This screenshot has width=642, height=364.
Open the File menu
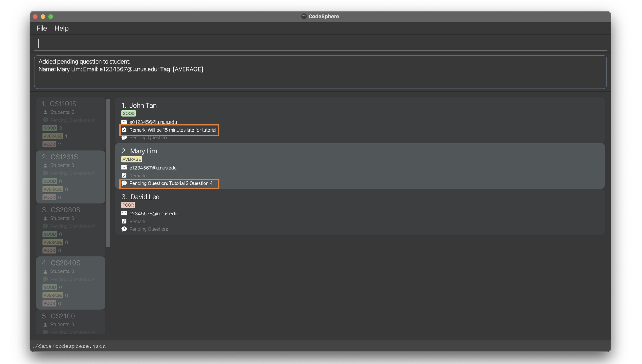(42, 28)
